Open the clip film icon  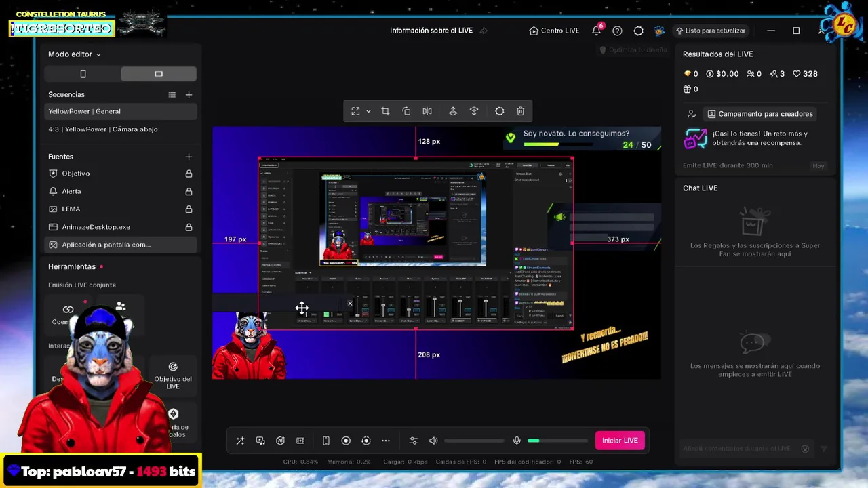(300, 441)
